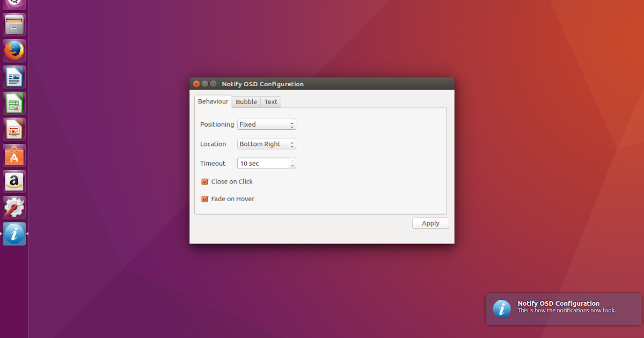Screen dimensions: 644x338
Task: Open the Files file manager
Action: pos(13,24)
